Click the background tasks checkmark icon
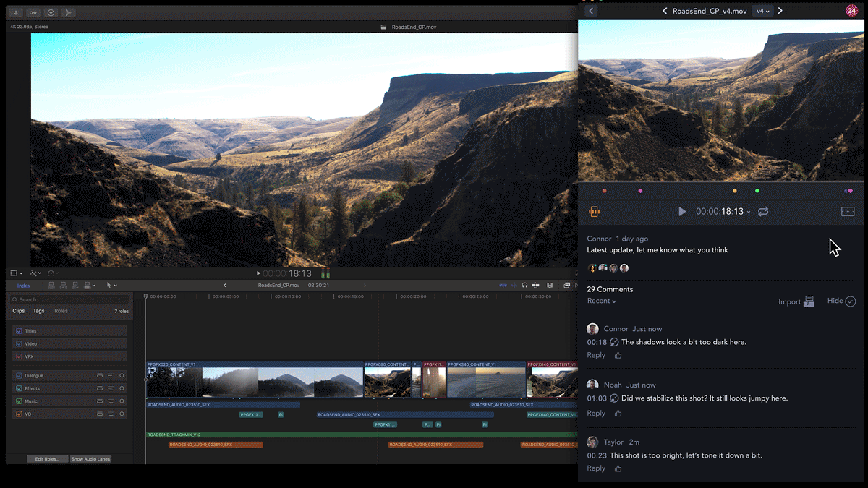 (51, 12)
